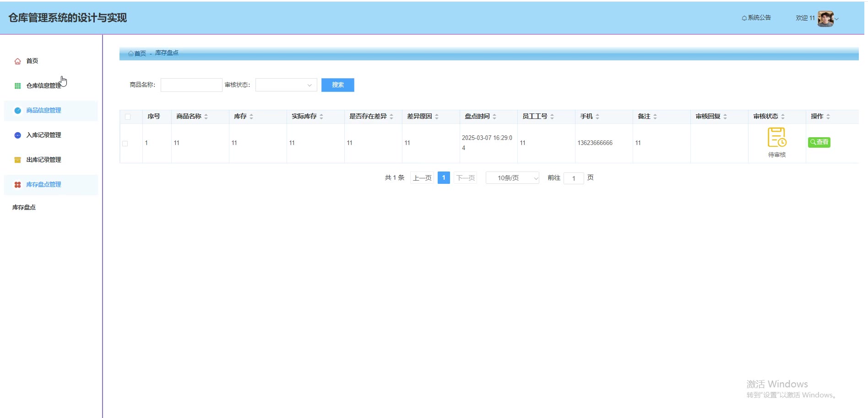
Task: Open the 库存盘点 submenu item
Action: (24, 208)
